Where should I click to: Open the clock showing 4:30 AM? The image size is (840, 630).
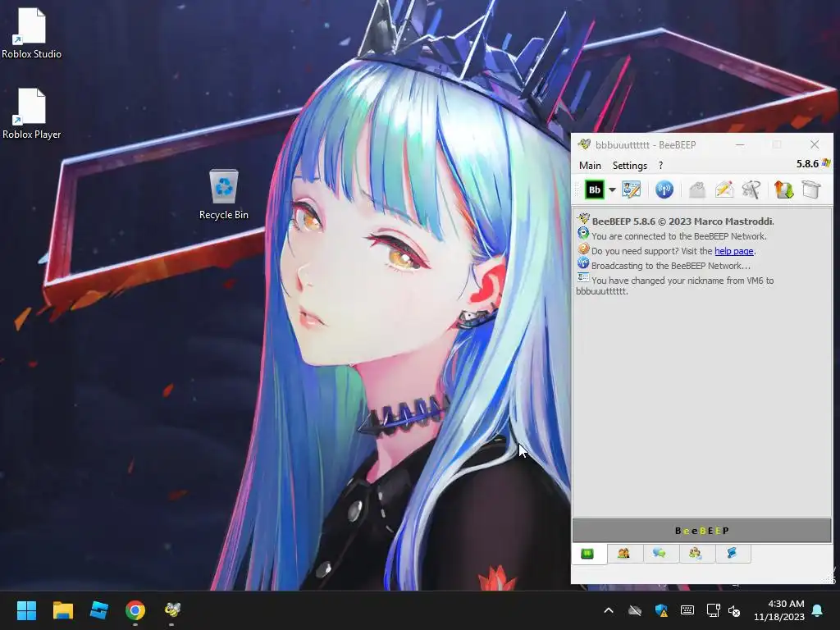[779, 610]
